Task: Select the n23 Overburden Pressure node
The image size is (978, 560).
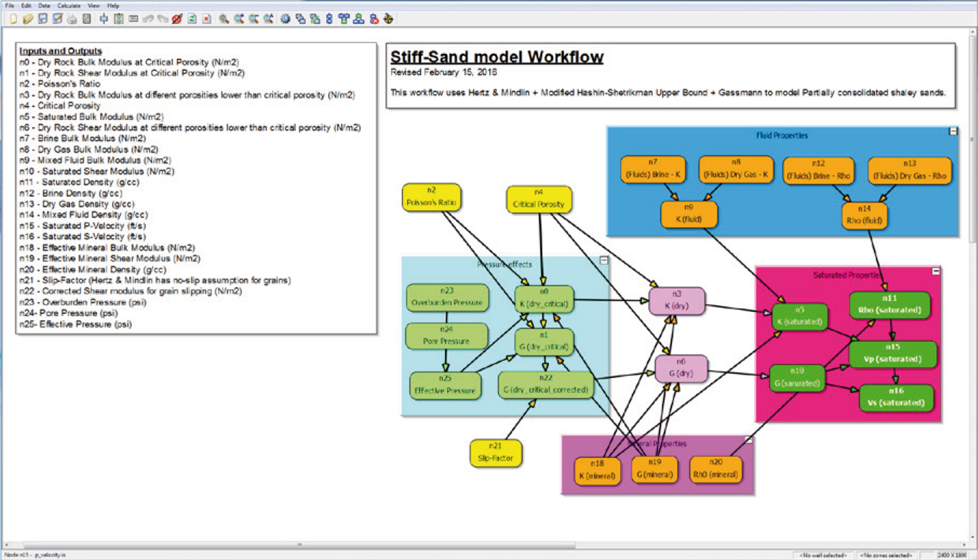Action: [x=447, y=297]
